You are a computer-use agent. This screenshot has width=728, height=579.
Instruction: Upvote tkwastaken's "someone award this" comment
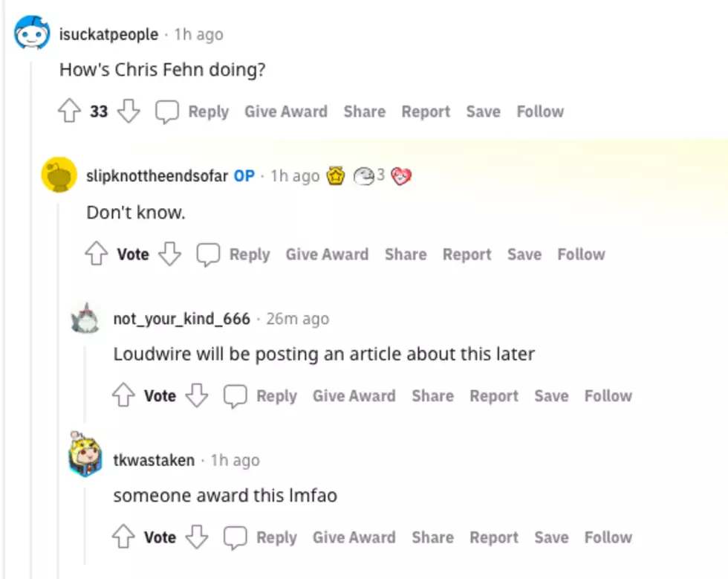123,536
